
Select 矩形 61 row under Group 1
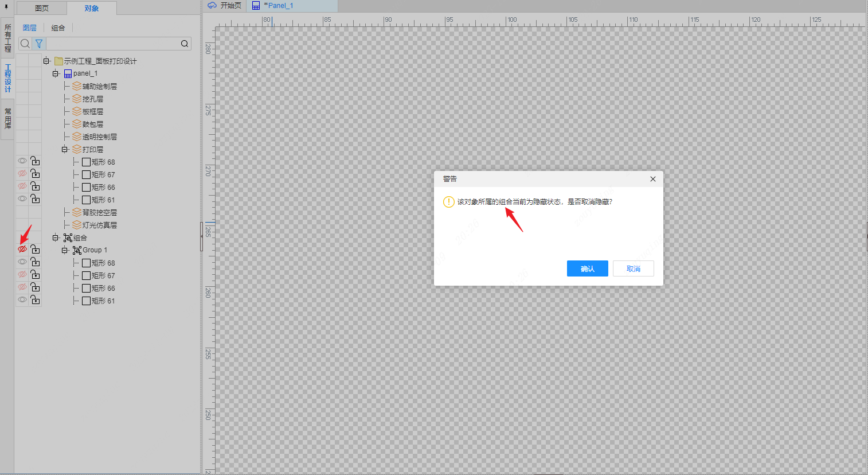(99, 301)
